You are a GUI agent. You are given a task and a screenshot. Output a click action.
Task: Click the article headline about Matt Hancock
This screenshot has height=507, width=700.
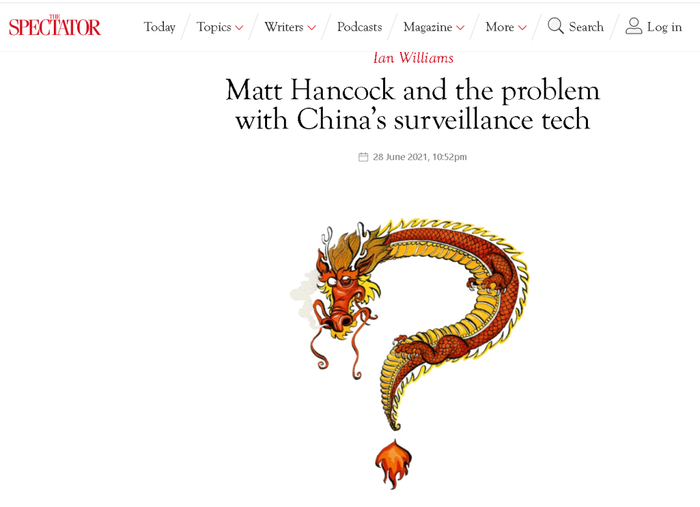413,104
